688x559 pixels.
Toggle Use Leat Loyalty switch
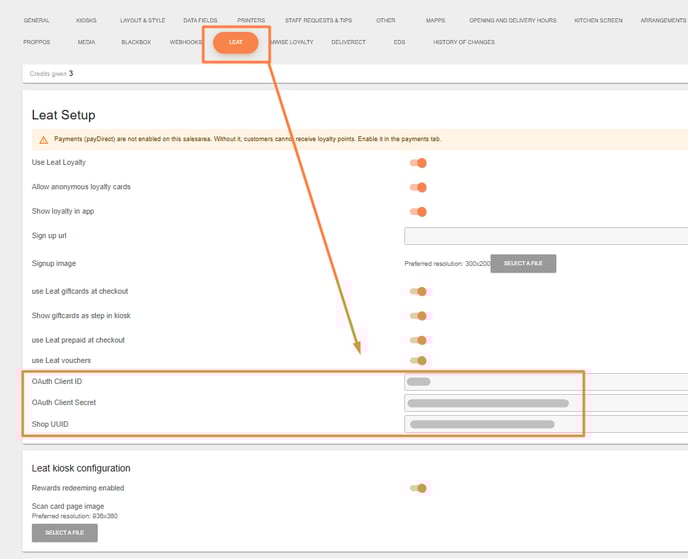click(418, 163)
